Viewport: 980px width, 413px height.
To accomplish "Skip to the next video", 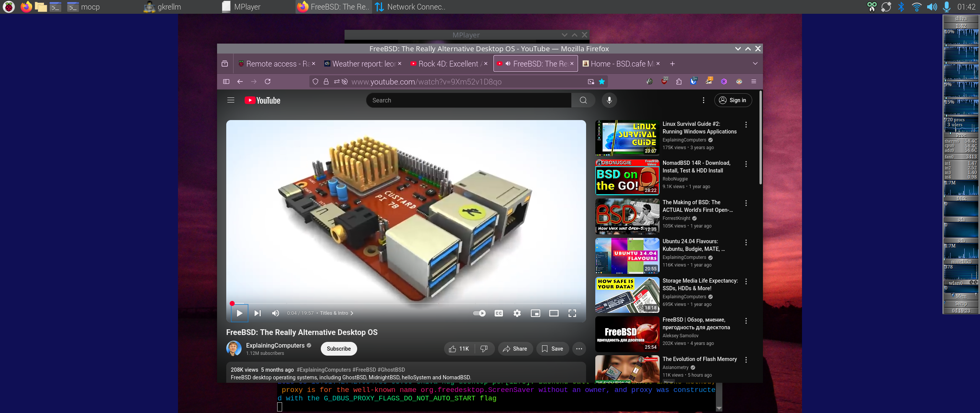I will [258, 313].
